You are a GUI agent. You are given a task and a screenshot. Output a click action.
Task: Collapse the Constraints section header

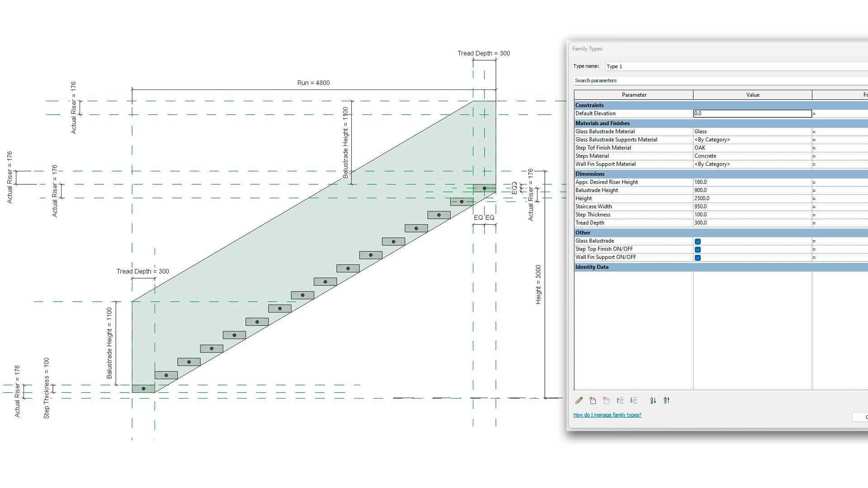click(633, 105)
